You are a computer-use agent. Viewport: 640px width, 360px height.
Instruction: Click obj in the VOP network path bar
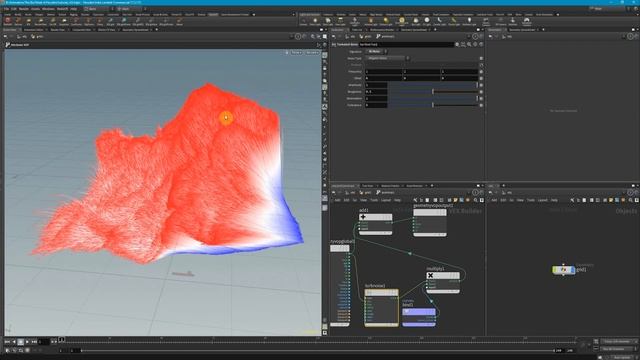point(350,192)
